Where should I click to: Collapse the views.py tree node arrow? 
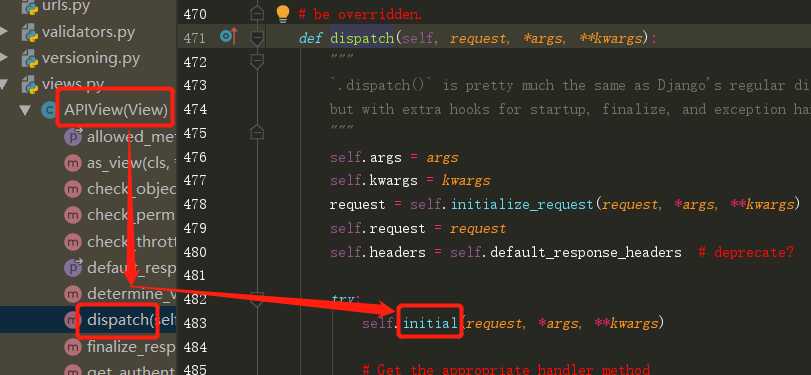coord(4,84)
